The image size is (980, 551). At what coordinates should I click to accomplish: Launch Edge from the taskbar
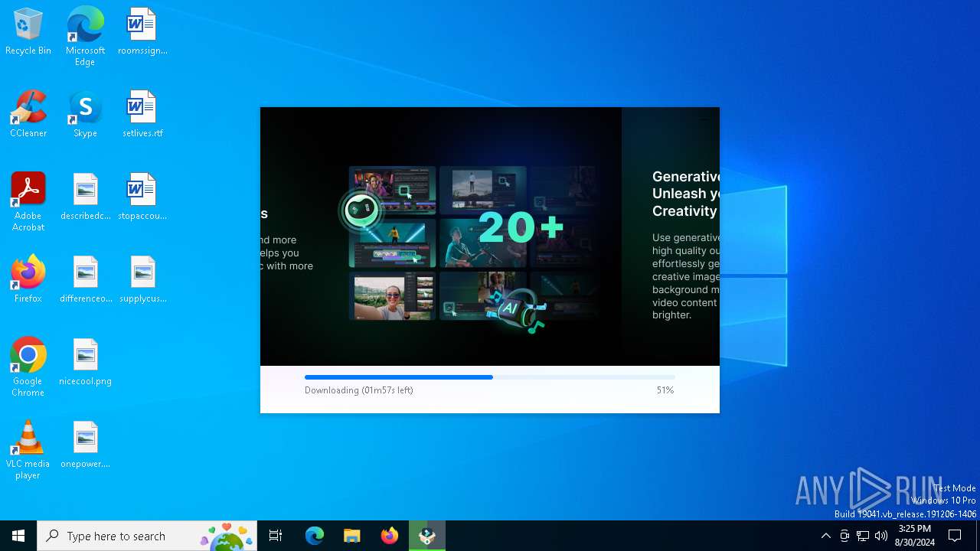tap(315, 536)
